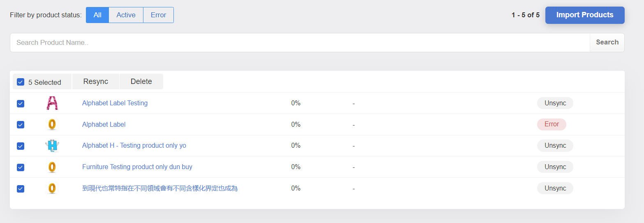Click the pink letter A product thumbnail
The width and height of the screenshot is (644, 223).
pyautogui.click(x=52, y=103)
